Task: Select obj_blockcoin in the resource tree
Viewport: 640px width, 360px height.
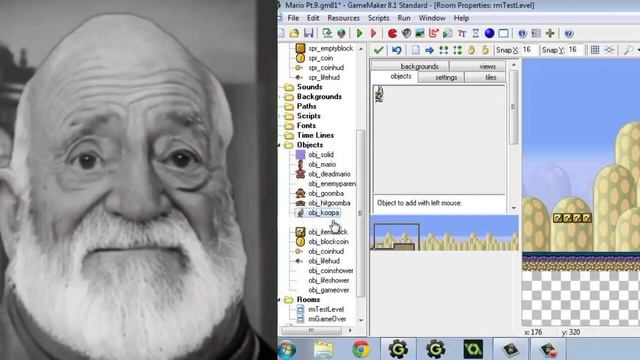Action: (x=328, y=242)
